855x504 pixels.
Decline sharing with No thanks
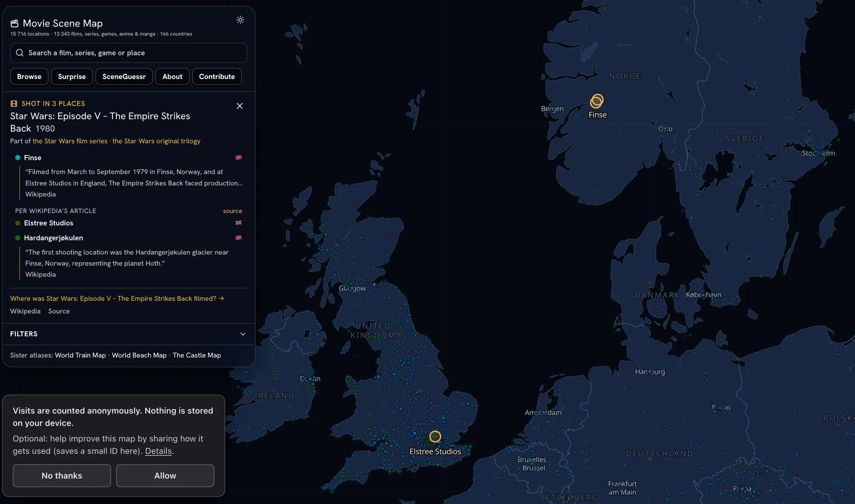tap(62, 476)
